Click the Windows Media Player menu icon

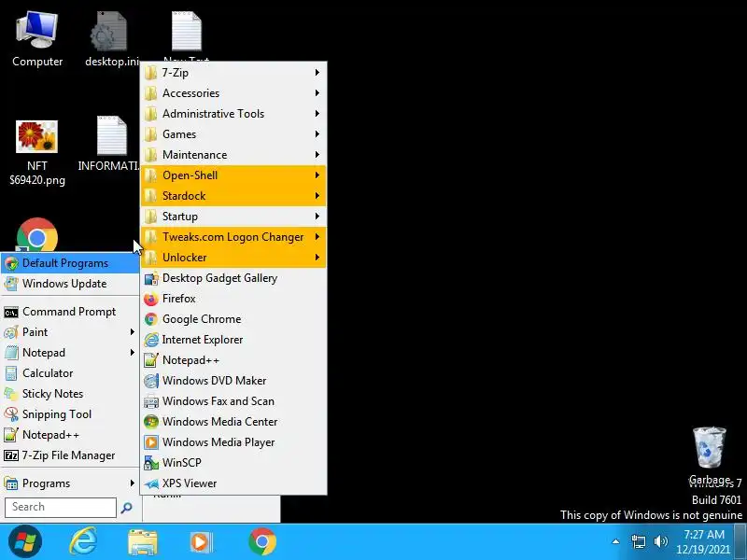tap(151, 442)
